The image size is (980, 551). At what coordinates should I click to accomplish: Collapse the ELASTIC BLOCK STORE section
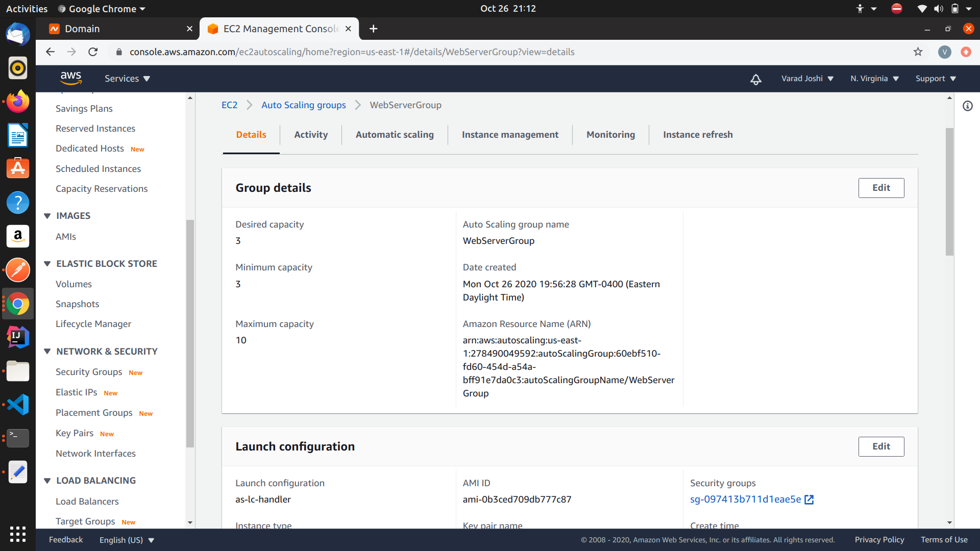[47, 264]
